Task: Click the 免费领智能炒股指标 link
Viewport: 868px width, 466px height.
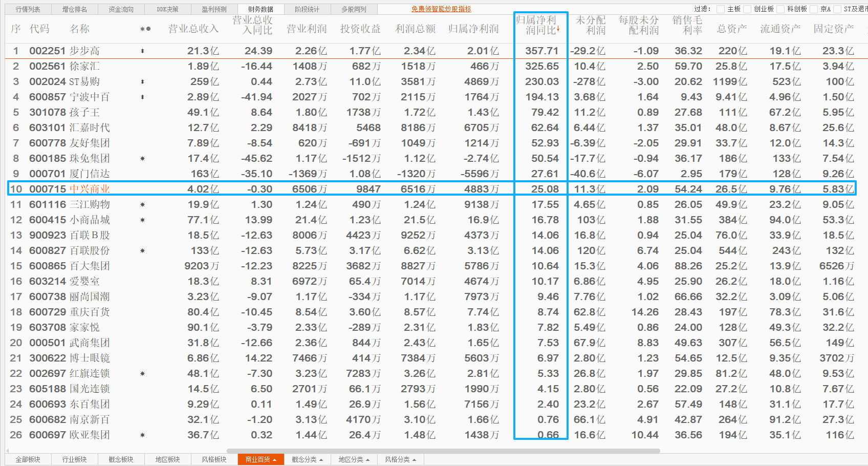Action: click(441, 9)
